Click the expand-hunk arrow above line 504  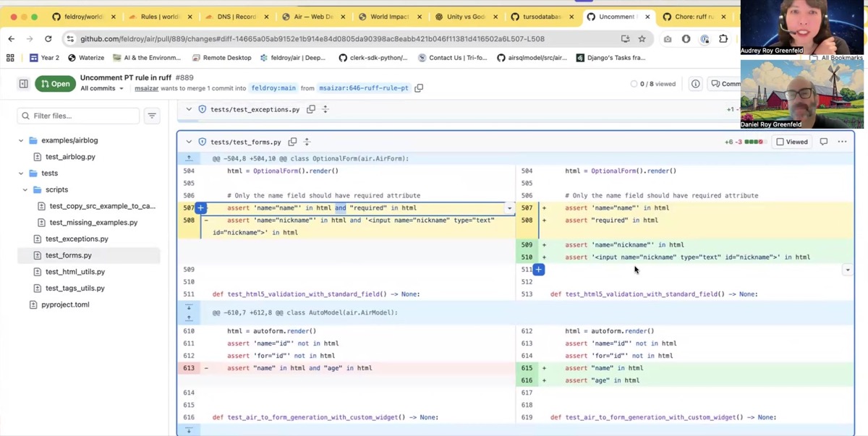189,158
